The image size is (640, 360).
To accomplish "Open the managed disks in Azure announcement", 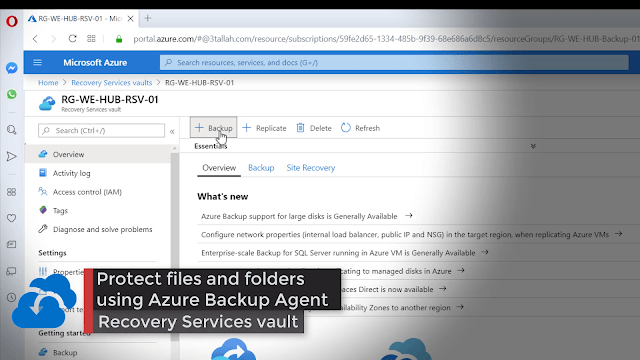I will tap(402, 271).
